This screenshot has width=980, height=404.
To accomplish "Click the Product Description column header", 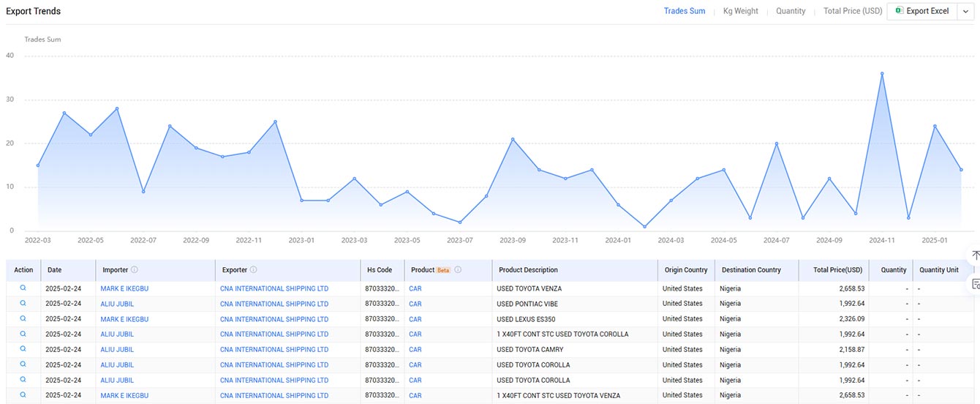I will click(x=528, y=270).
